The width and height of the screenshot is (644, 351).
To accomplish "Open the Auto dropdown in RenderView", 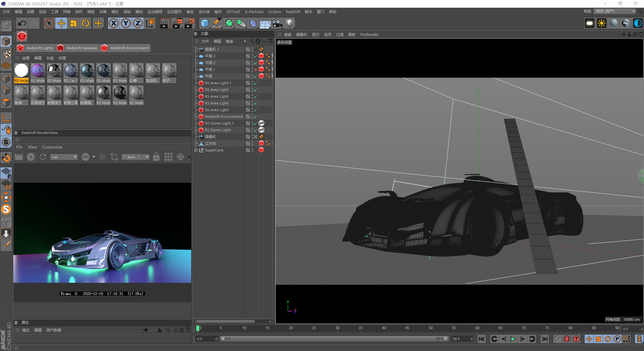I will [136, 157].
